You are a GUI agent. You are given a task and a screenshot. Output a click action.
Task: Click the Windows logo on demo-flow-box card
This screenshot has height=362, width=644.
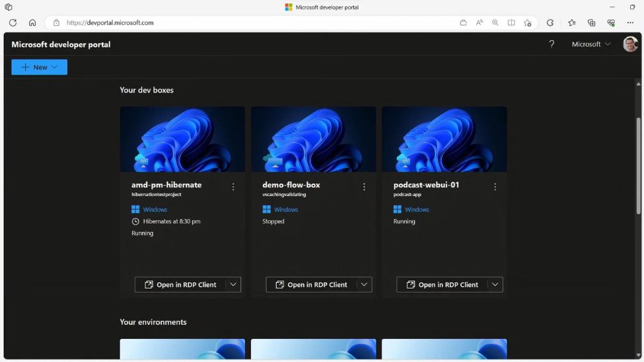(x=266, y=209)
